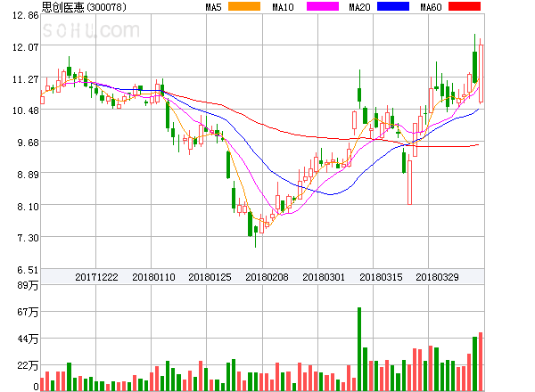Click the 20180315 date label

click(381, 277)
